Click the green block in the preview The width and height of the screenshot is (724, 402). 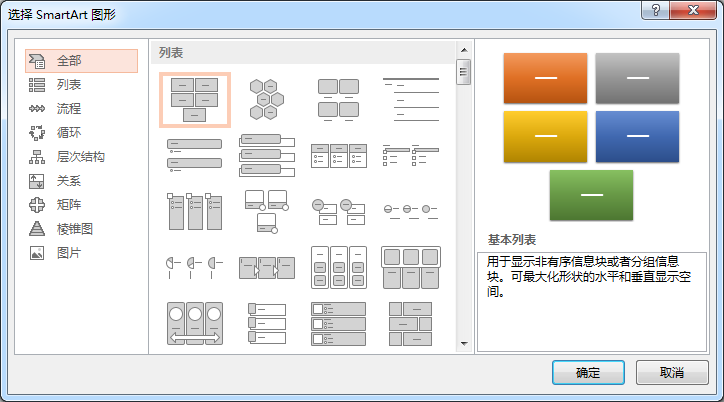pos(591,195)
